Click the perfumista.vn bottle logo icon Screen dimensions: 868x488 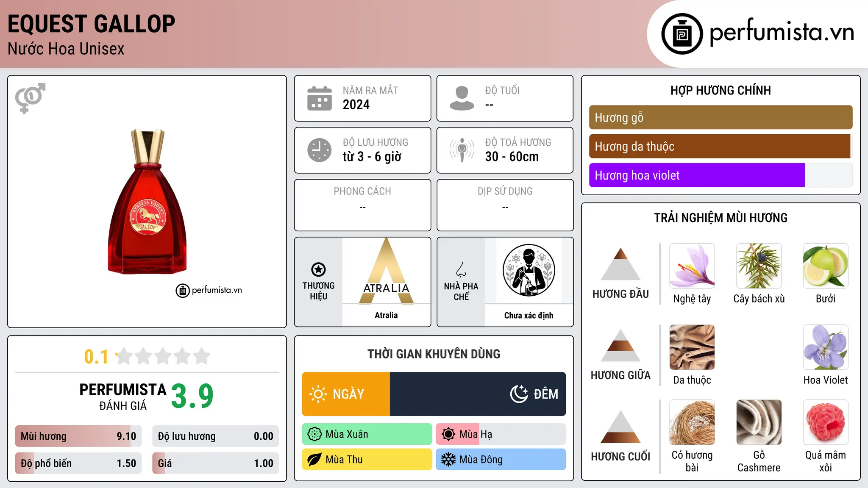point(682,34)
